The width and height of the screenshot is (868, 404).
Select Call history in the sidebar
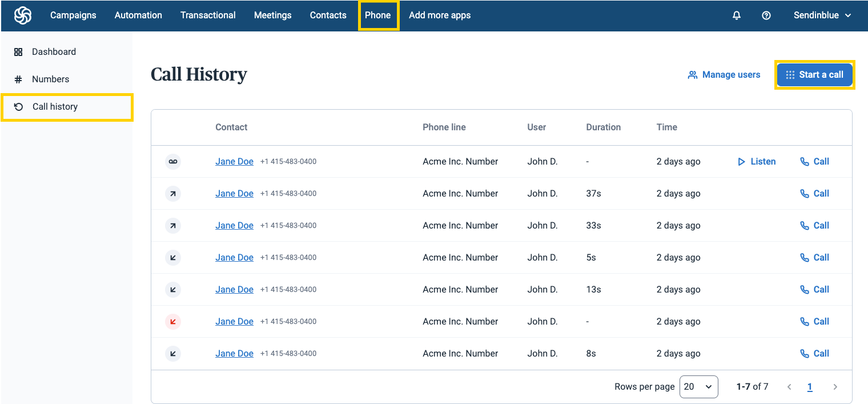point(67,107)
